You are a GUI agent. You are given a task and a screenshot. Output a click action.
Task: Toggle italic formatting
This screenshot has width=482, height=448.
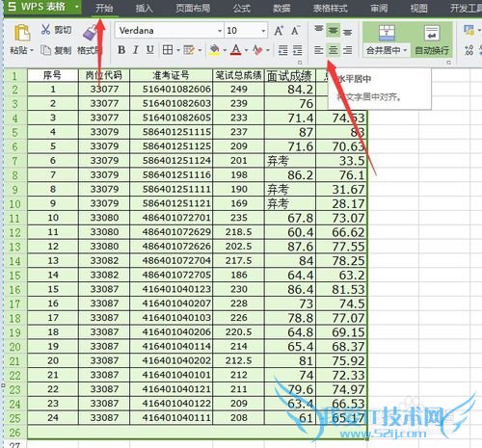(136, 50)
